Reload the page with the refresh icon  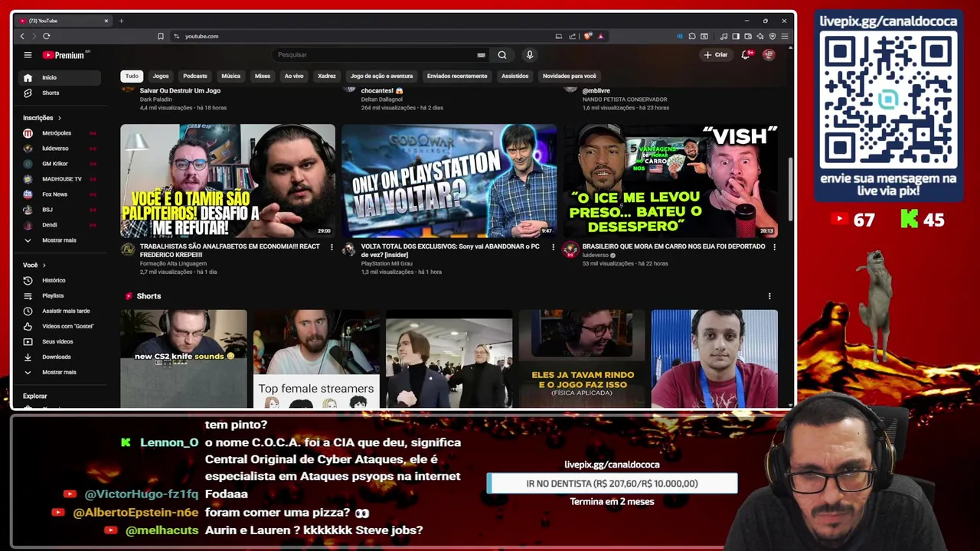coord(47,36)
